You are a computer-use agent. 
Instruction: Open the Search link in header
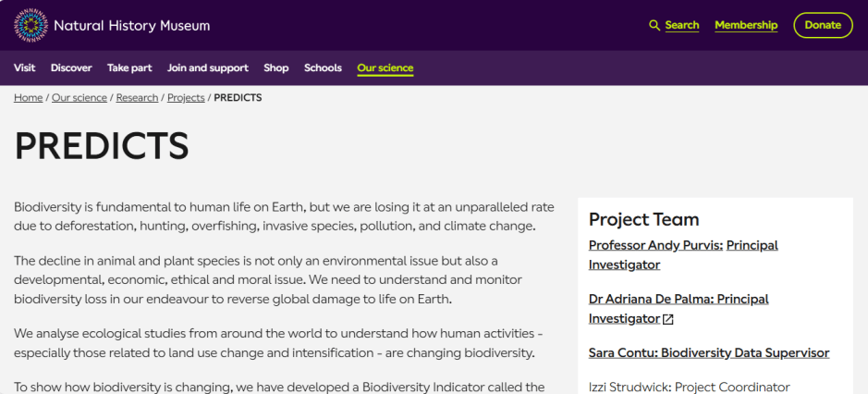[x=681, y=25]
